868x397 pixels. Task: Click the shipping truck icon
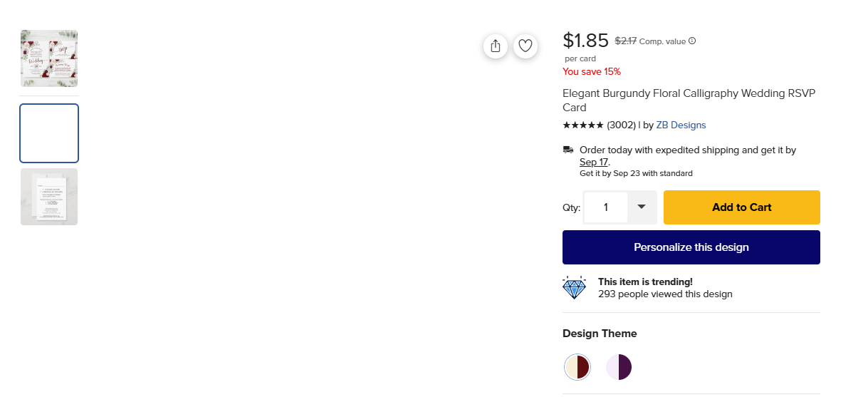coord(568,150)
